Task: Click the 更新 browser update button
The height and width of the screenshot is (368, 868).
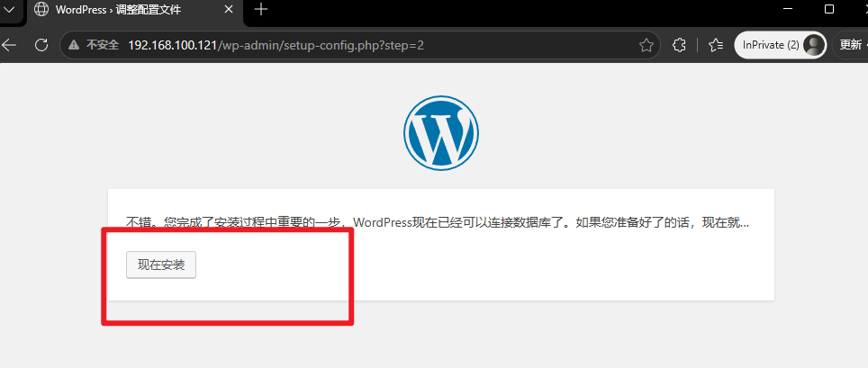Action: (850, 45)
